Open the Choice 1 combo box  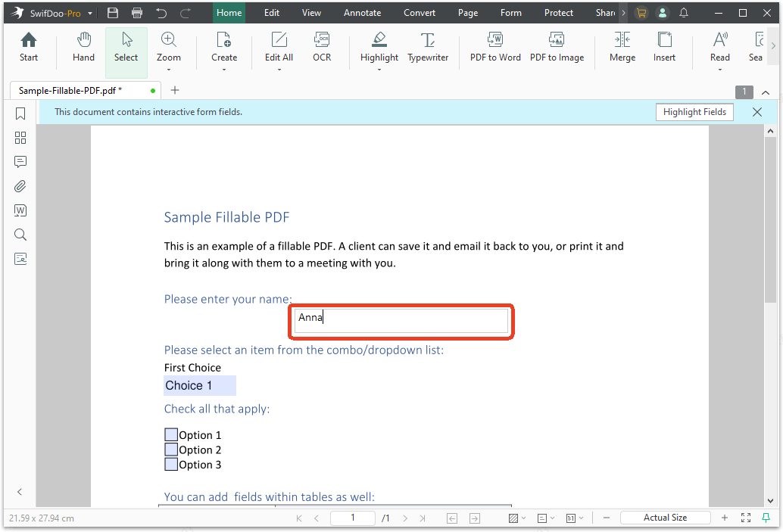(200, 385)
